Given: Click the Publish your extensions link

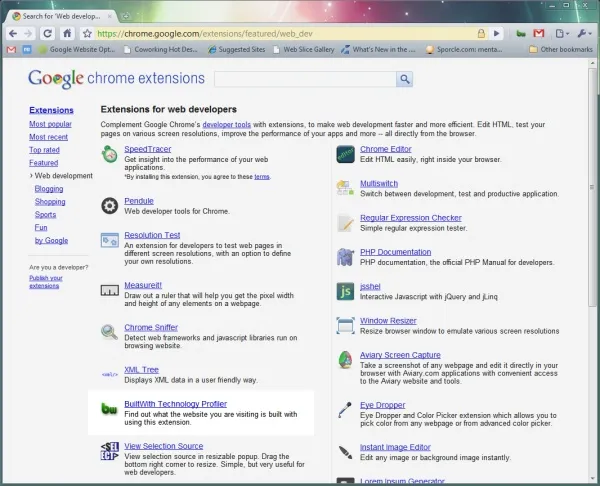Looking at the screenshot, I should [46, 282].
